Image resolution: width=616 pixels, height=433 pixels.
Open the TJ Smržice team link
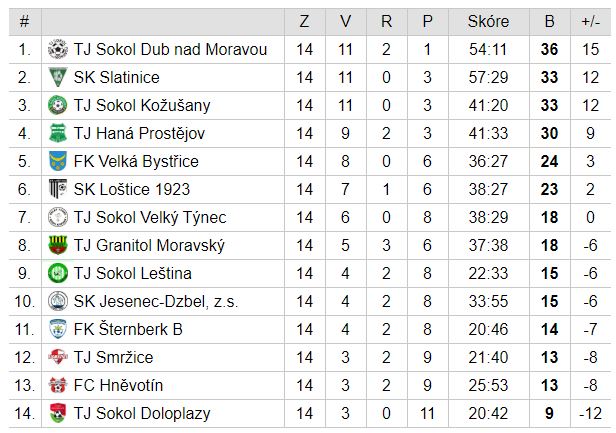tap(114, 358)
